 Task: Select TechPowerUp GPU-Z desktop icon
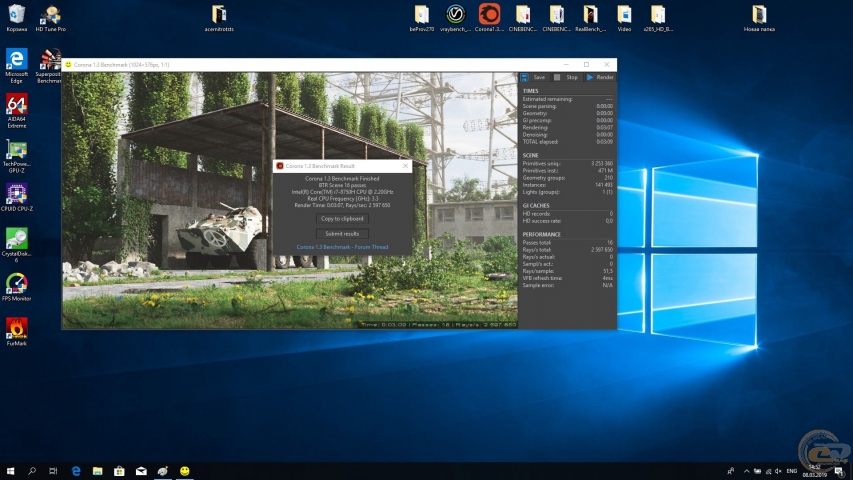coord(16,156)
